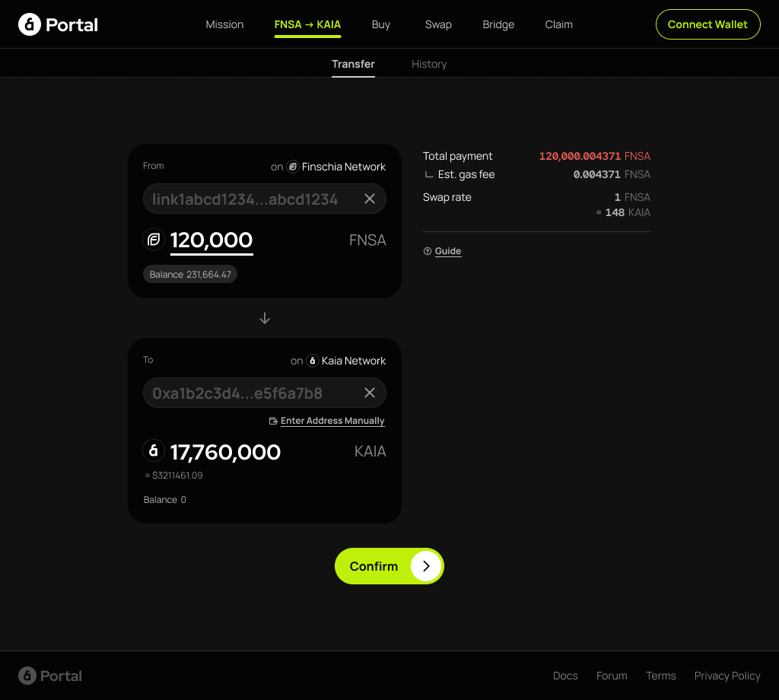This screenshot has width=779, height=700.
Task: Click the 120,000 FNSA amount field
Action: pyautogui.click(x=211, y=240)
